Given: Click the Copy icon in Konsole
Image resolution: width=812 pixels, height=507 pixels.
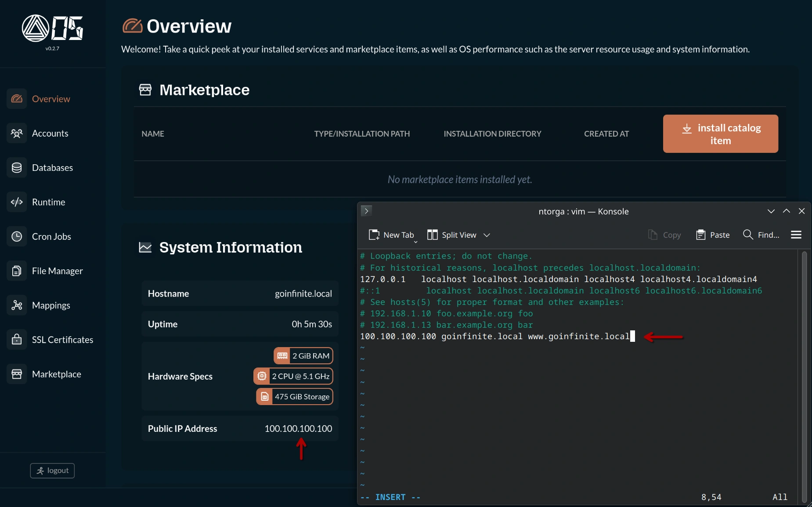Looking at the screenshot, I should pos(653,235).
